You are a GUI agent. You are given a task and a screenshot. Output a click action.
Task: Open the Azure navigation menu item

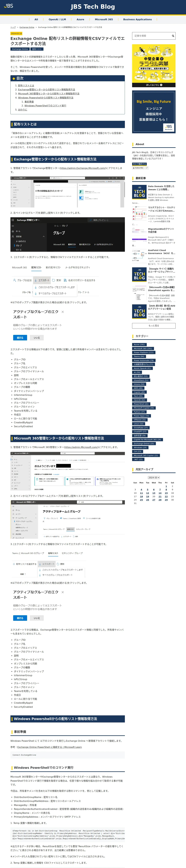80,20
